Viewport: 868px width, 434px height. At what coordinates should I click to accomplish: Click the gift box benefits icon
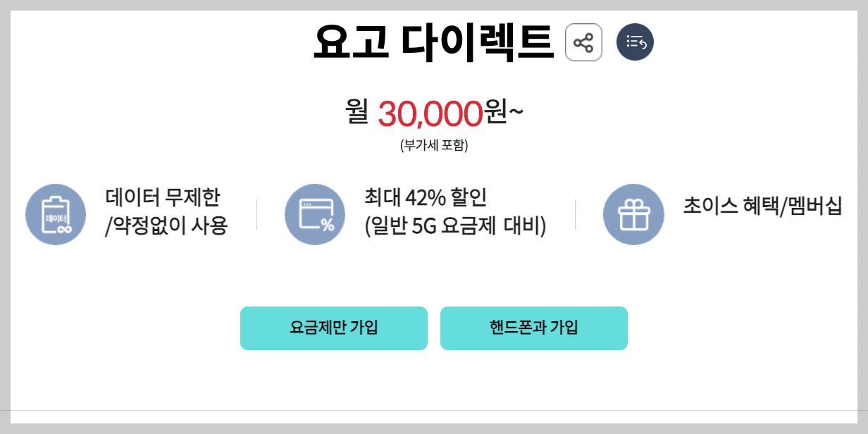tap(632, 213)
